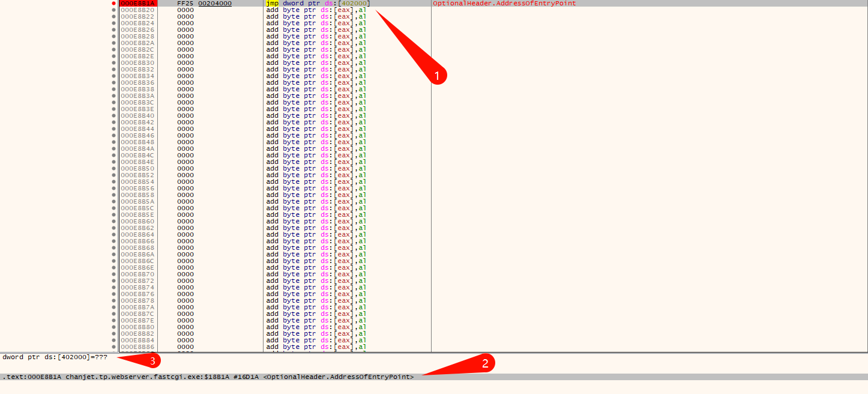
Task: Click the breakpoint bullet at row 000E8B50
Action: [113, 169]
